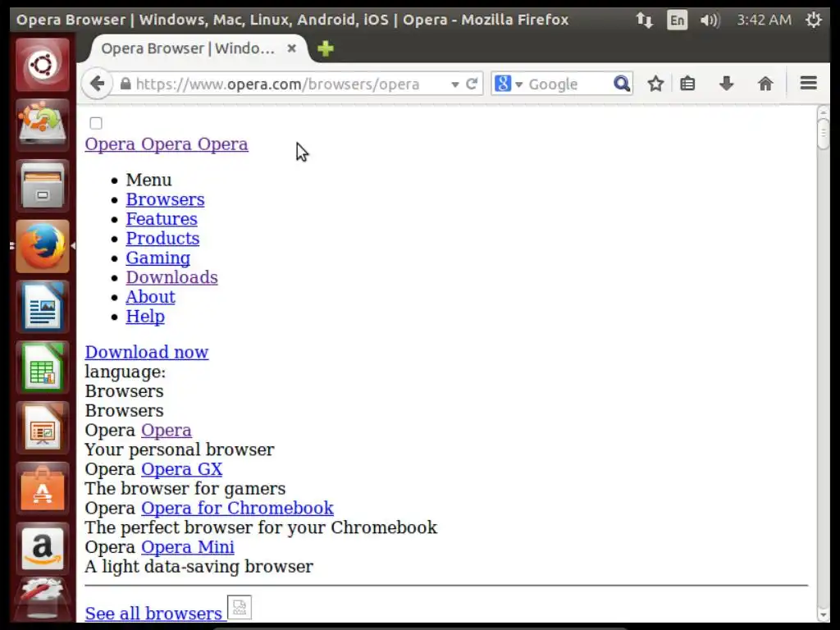Viewport: 840px width, 630px height.
Task: Open the About menu link
Action: pos(151,297)
